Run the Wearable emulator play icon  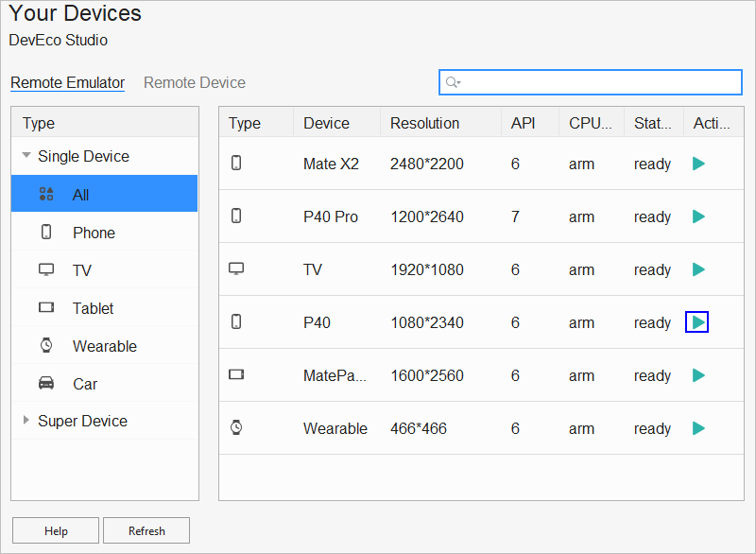tap(698, 428)
